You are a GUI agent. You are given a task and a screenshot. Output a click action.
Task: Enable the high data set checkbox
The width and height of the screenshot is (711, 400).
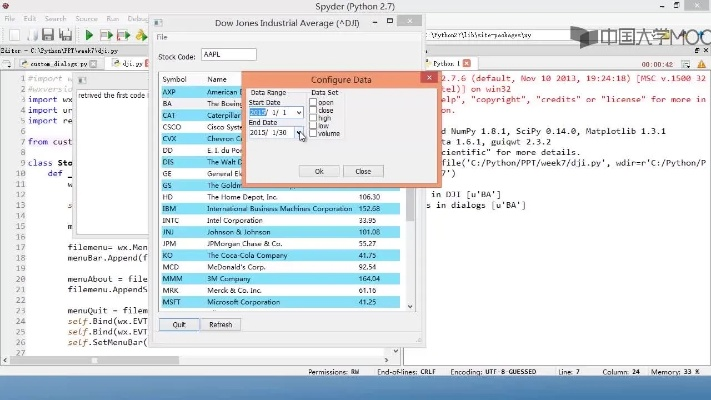(x=313, y=118)
